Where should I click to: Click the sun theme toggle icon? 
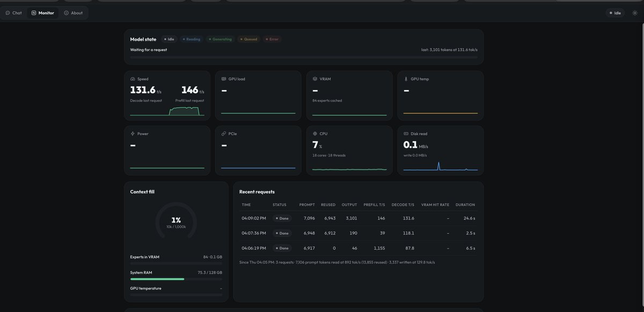click(x=635, y=13)
